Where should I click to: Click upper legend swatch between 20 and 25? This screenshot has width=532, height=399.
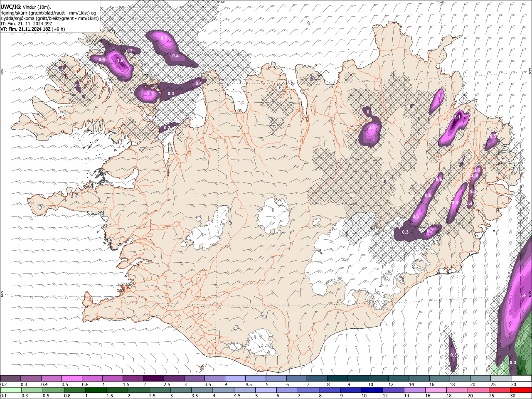(x=480, y=379)
